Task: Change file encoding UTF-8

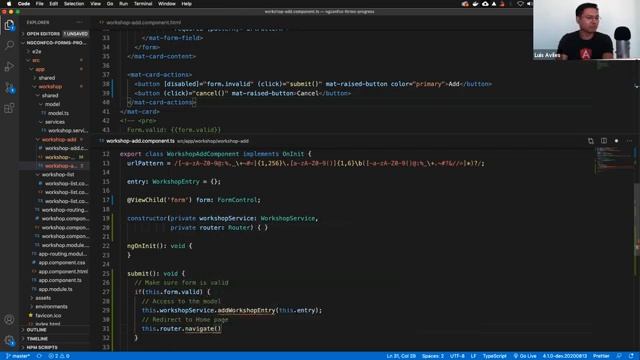Action: pos(457,356)
